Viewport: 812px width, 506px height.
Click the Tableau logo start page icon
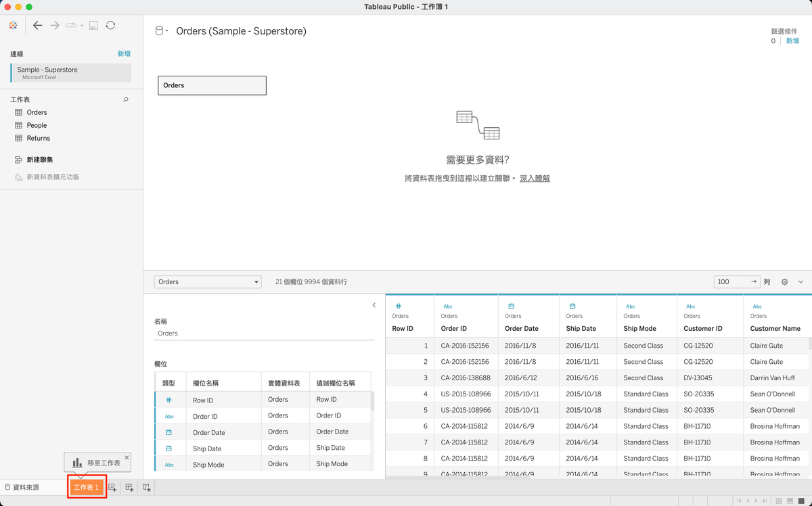click(13, 25)
